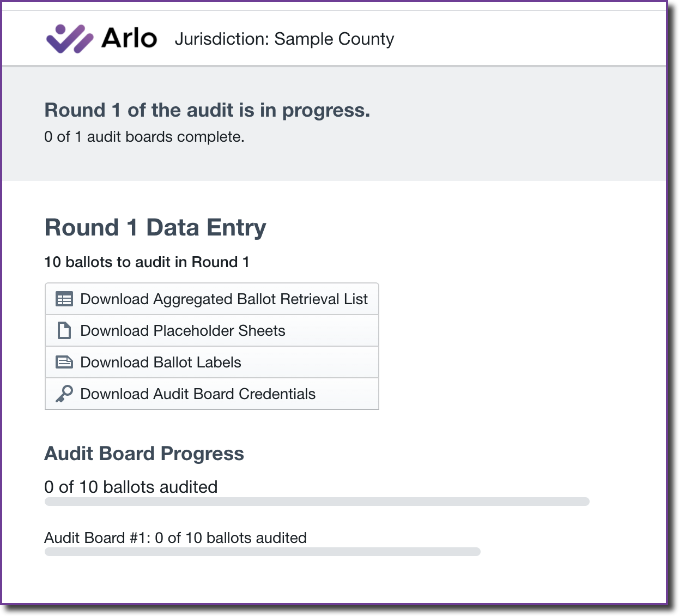The width and height of the screenshot is (679, 616).
Task: Click the overall ballots audited progress bar
Action: pyautogui.click(x=317, y=502)
